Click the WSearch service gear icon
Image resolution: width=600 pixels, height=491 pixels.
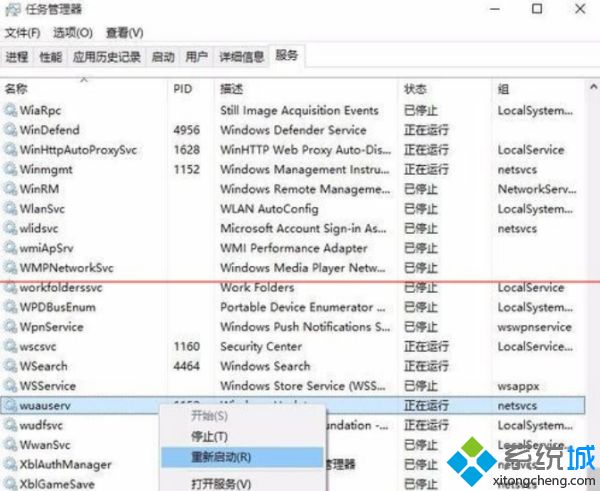(x=10, y=366)
